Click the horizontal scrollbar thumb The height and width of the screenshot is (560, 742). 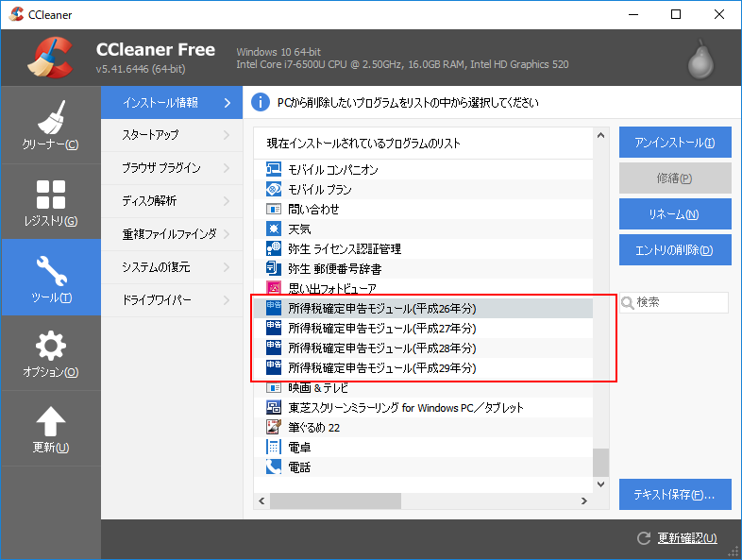click(x=335, y=501)
